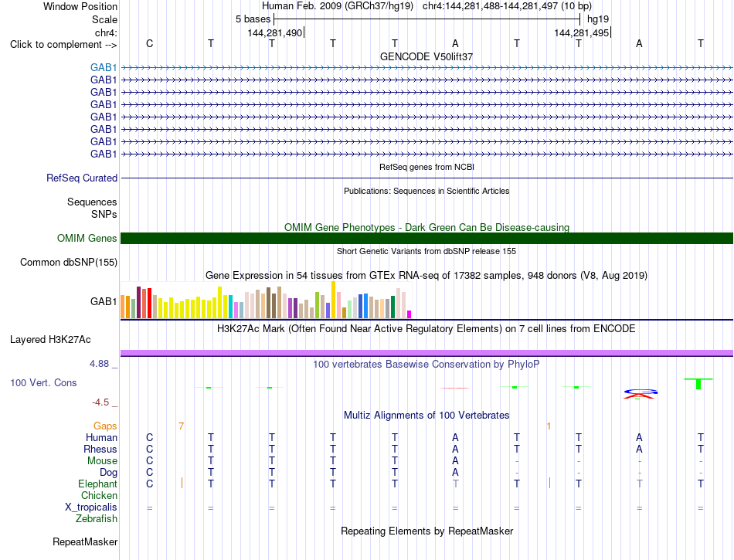Viewport: 734px width, 560px height.
Task: Click the Layered H3K27Ac track label
Action: click(50, 340)
